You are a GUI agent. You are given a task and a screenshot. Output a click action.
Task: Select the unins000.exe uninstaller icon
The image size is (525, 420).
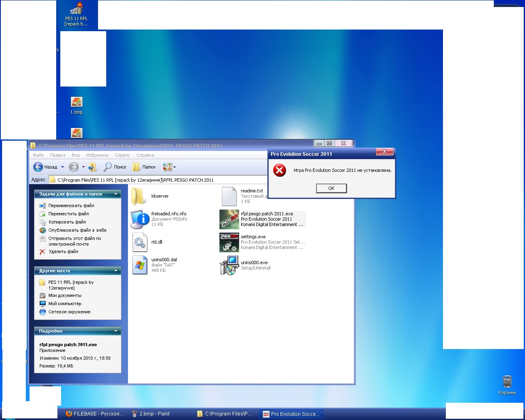229,265
